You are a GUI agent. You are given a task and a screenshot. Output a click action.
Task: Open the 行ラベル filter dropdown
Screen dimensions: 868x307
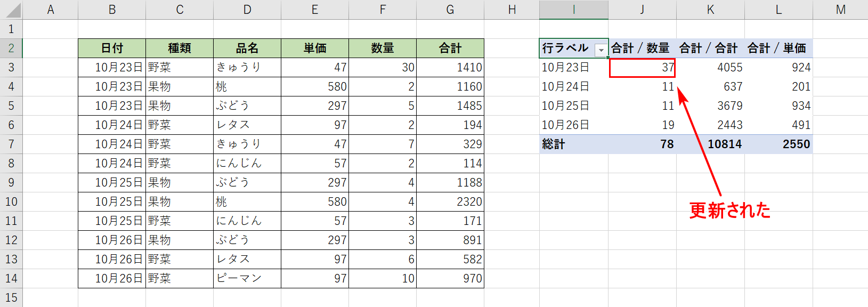pyautogui.click(x=601, y=50)
